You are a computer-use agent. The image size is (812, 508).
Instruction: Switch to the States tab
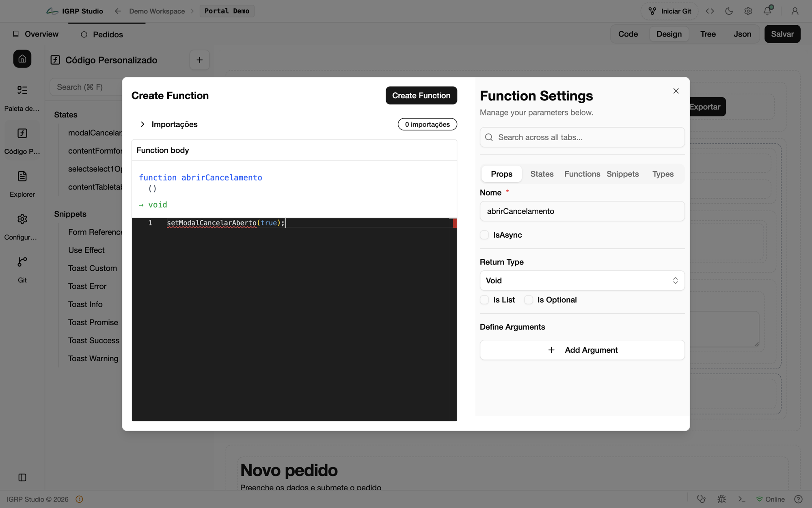pyautogui.click(x=542, y=174)
